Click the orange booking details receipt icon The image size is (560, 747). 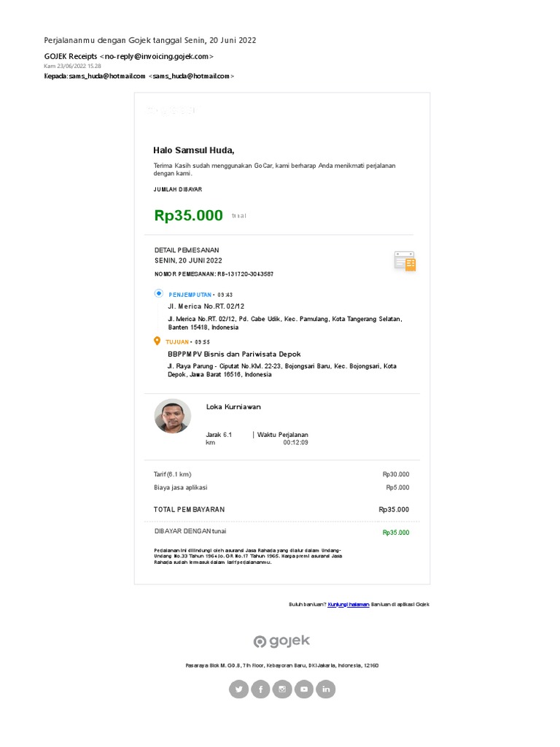pos(405,261)
